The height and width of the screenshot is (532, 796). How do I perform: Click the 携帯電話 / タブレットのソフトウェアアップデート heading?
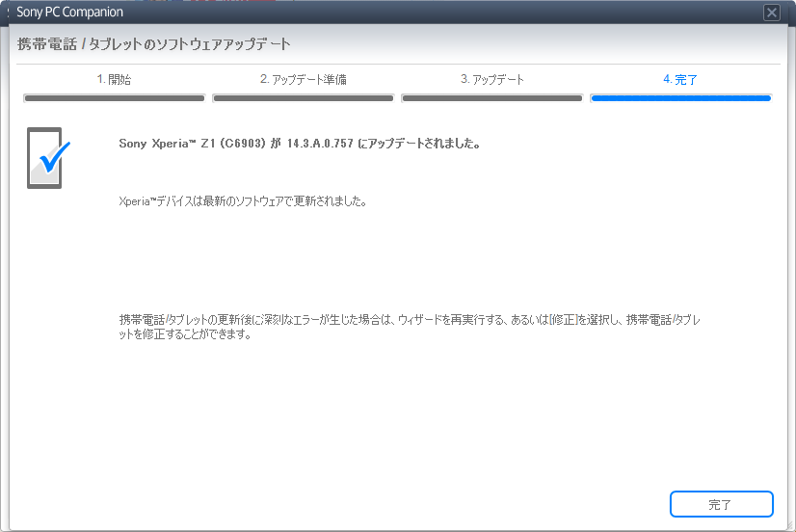coord(154,44)
